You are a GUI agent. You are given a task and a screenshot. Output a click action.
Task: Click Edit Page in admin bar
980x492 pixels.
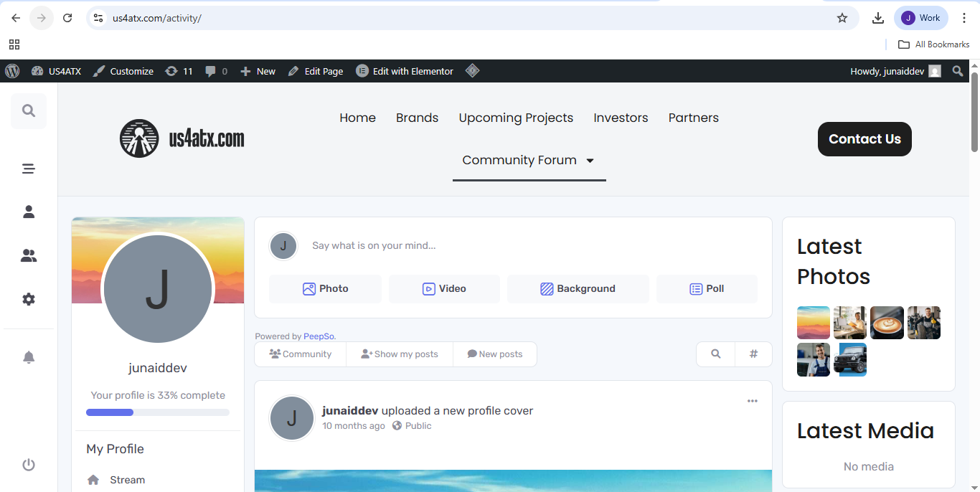316,71
